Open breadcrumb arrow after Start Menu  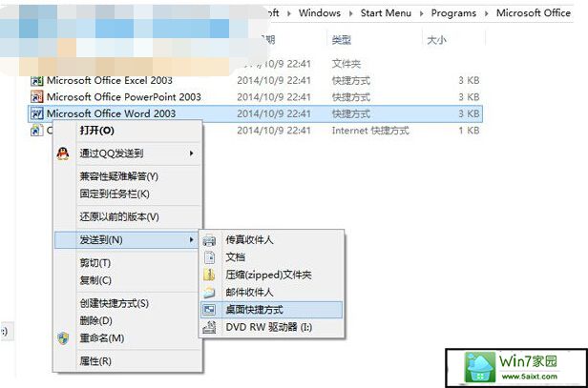pos(421,13)
